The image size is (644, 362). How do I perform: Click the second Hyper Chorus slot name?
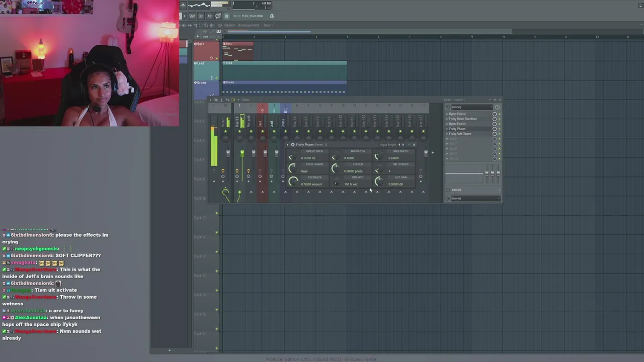457,124
